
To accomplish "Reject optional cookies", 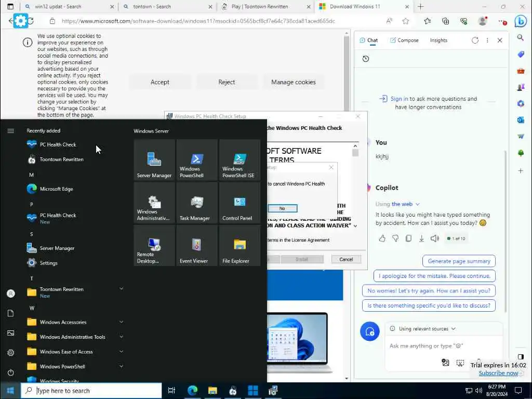I will pos(227,82).
